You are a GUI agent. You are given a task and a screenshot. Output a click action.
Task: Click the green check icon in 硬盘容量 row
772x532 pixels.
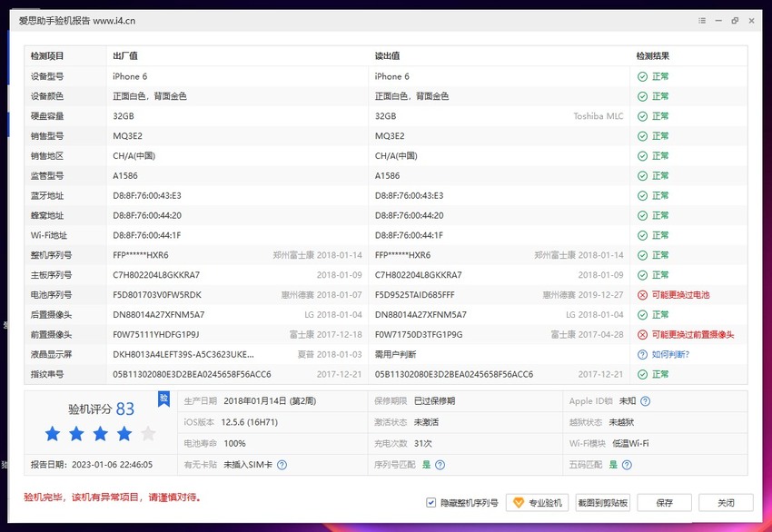pos(642,116)
